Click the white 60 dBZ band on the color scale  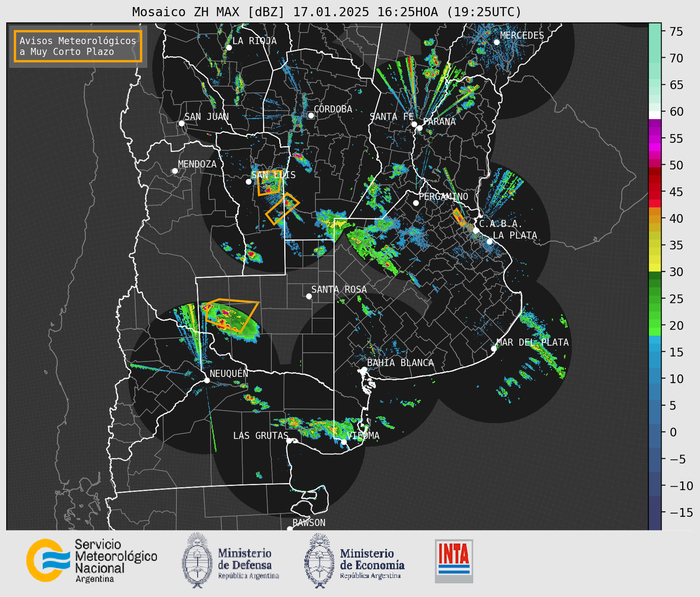[655, 115]
